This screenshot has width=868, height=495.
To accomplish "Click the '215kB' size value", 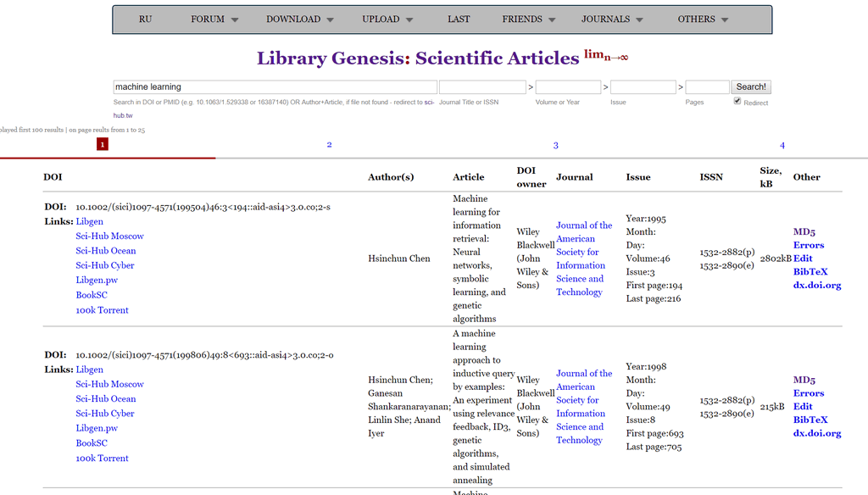I will (x=772, y=406).
